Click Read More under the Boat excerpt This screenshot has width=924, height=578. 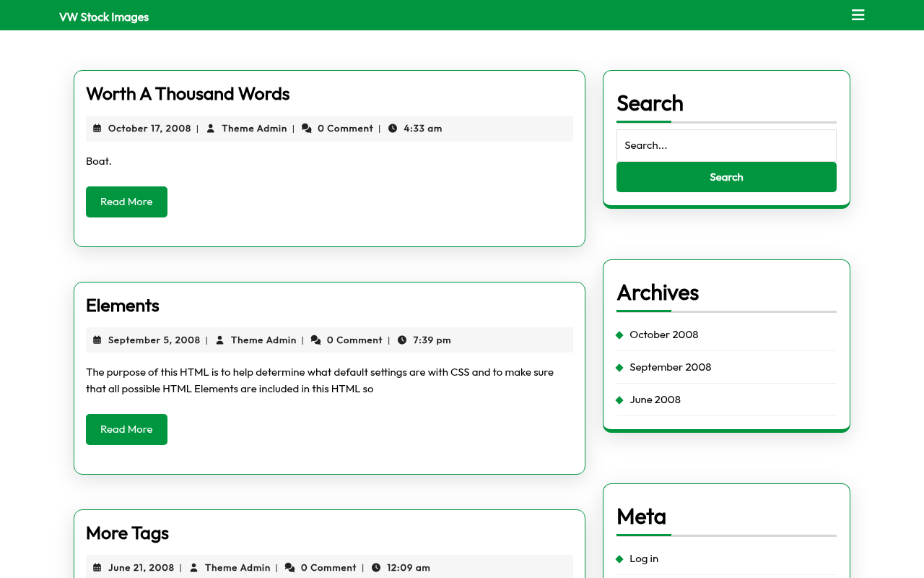[126, 202]
